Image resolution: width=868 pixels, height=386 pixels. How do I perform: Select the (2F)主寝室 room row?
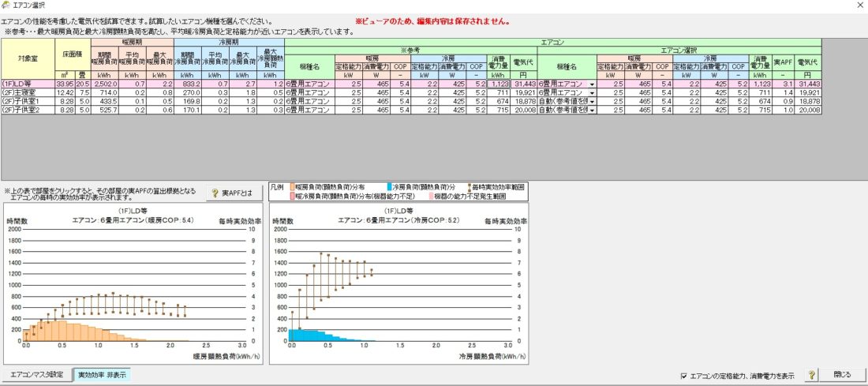(x=411, y=92)
